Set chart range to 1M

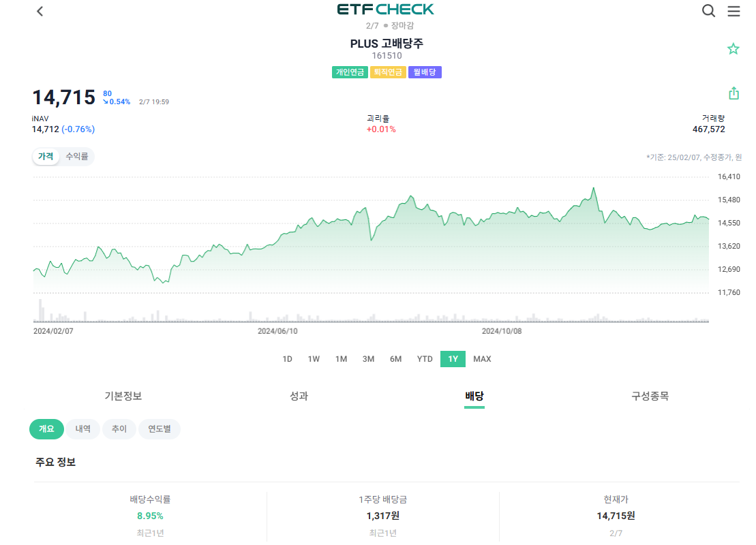pos(342,359)
